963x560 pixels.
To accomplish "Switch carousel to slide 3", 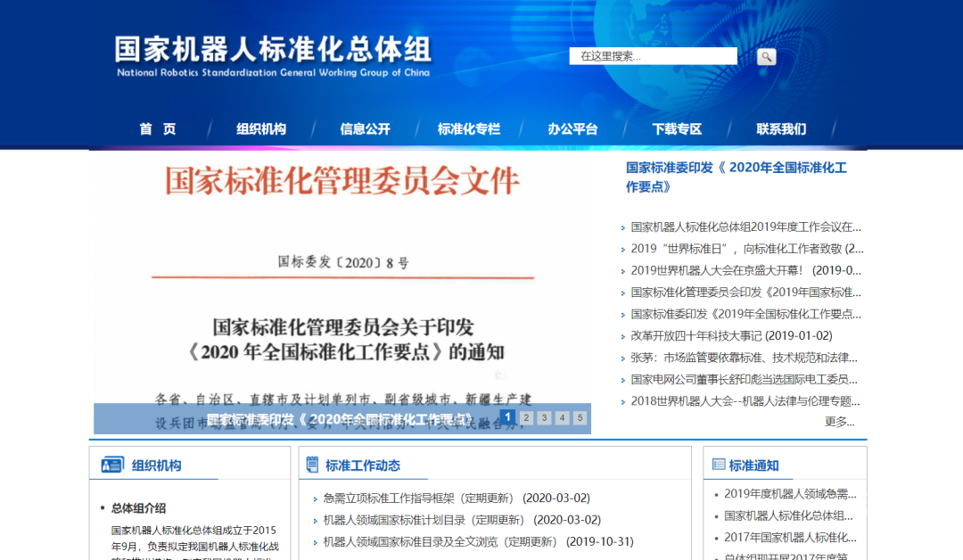I will 544,418.
